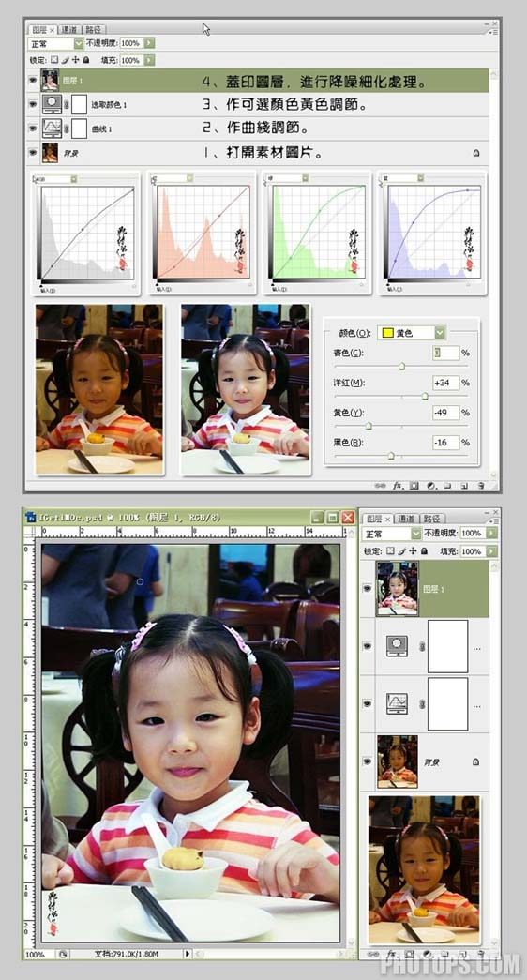This screenshot has width=527, height=980.
Task: Click add layer mask icon in annotated layers panel
Action: pyautogui.click(x=414, y=486)
